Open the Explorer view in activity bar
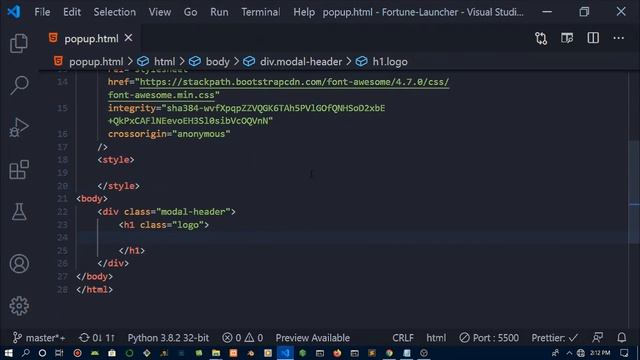 [19, 43]
